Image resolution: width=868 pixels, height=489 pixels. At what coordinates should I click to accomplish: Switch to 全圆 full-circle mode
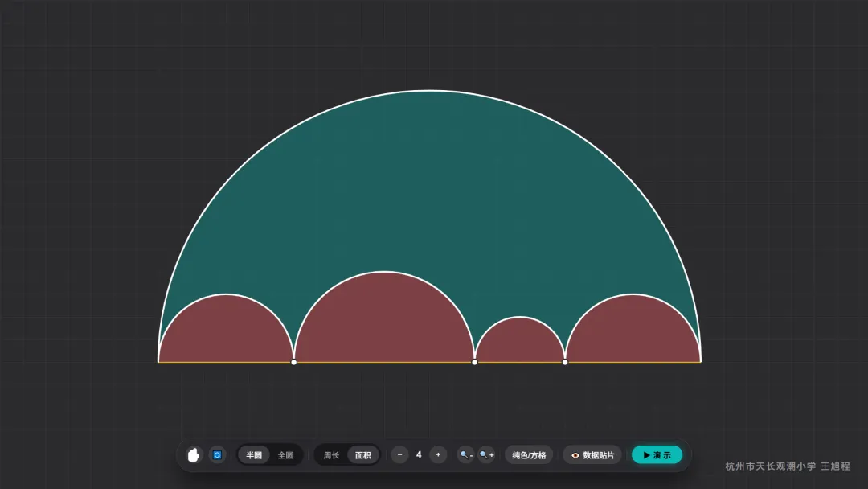coord(285,454)
